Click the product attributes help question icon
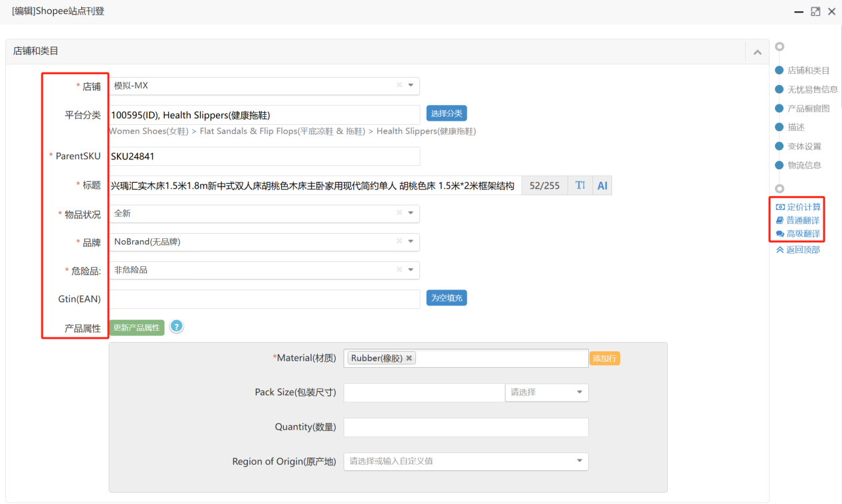The width and height of the screenshot is (842, 504). click(176, 327)
